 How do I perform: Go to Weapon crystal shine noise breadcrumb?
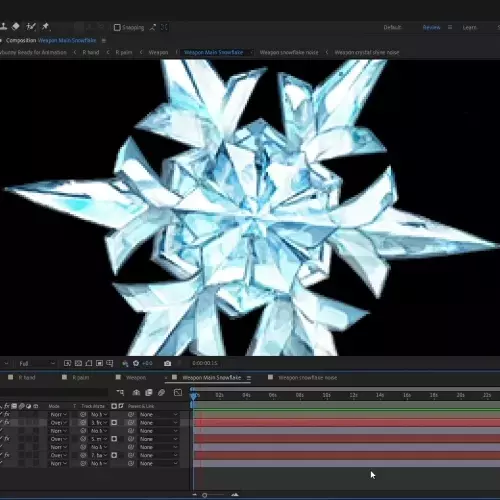[367, 52]
